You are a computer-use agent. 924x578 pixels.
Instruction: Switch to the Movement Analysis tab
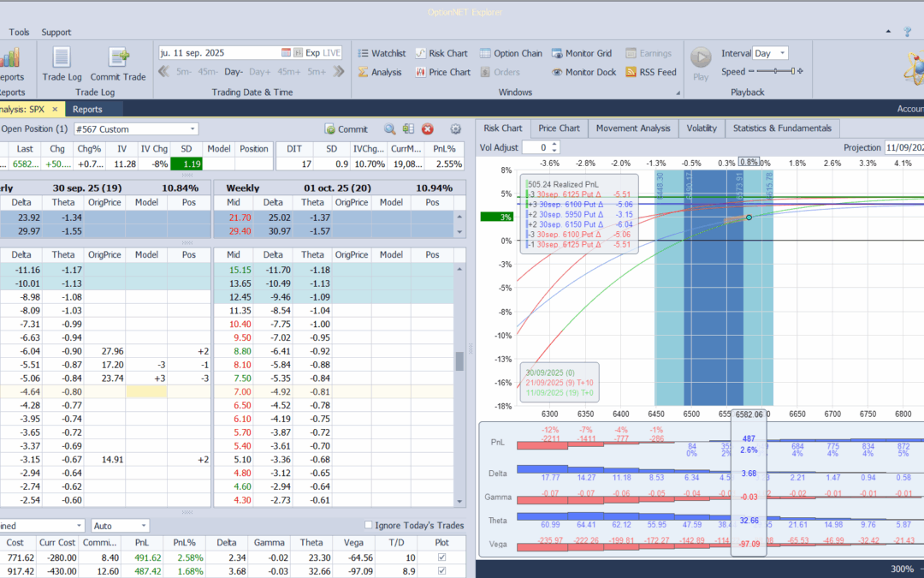tap(633, 128)
